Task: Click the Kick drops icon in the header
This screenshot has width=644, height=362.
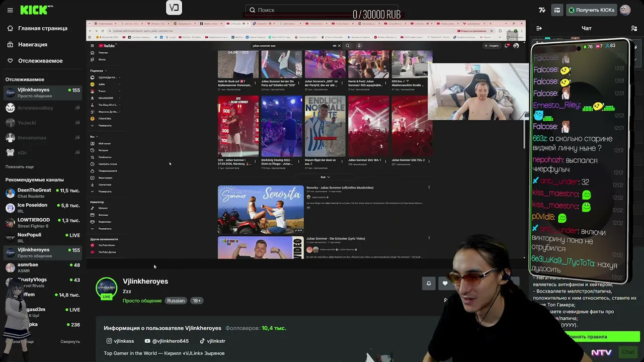Action: click(x=542, y=10)
